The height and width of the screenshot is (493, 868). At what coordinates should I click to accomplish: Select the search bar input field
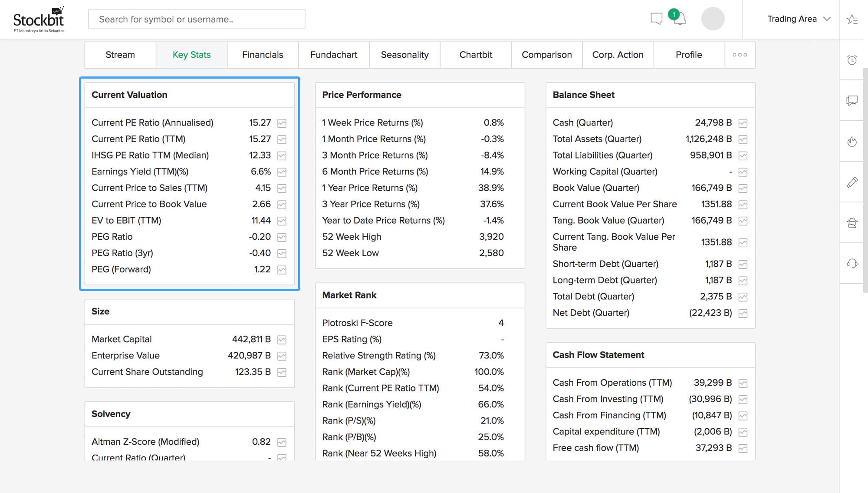click(197, 19)
